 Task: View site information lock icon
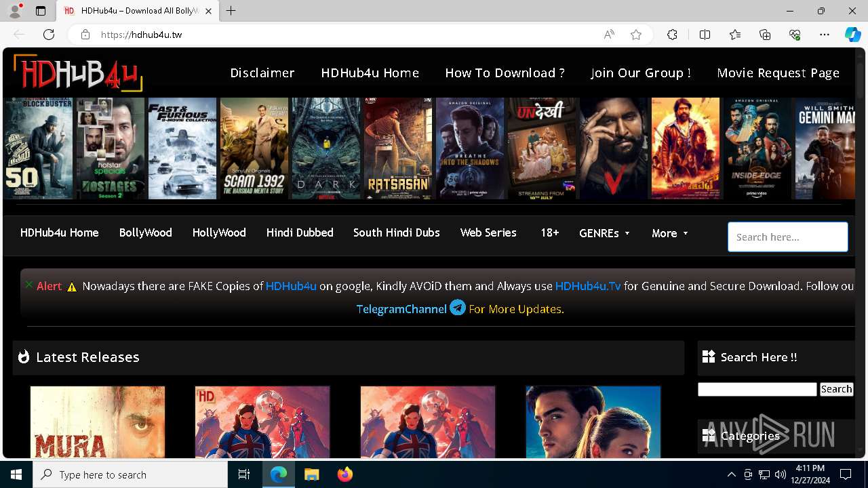click(85, 35)
